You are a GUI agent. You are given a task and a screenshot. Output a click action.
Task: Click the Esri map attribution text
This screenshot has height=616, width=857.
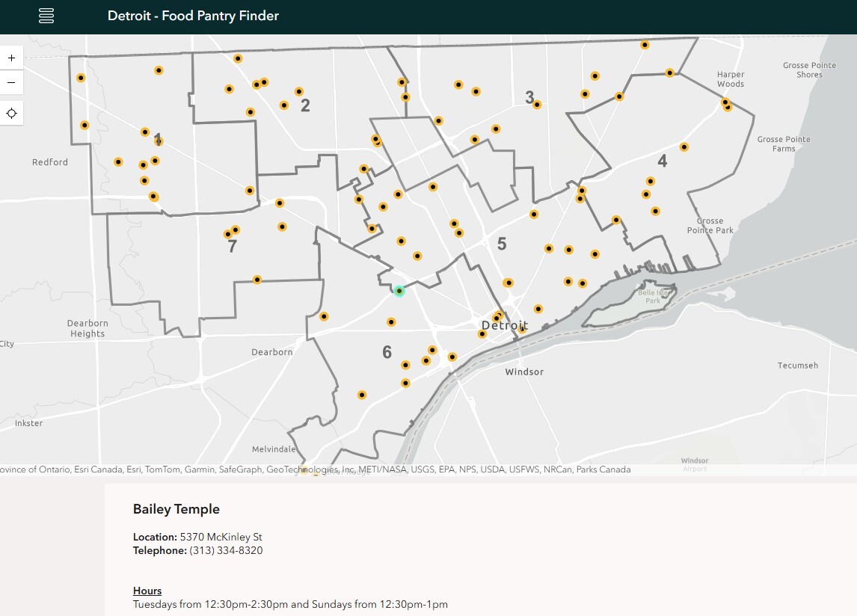314,469
